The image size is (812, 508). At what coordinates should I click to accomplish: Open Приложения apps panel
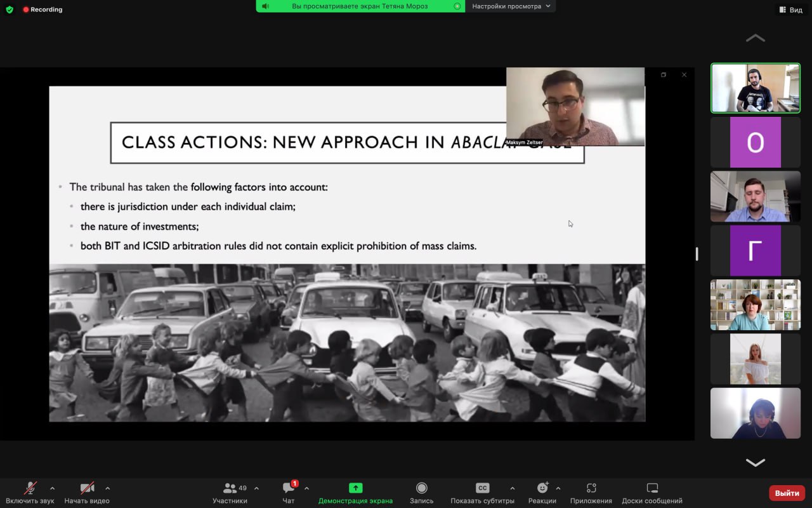[x=591, y=488]
